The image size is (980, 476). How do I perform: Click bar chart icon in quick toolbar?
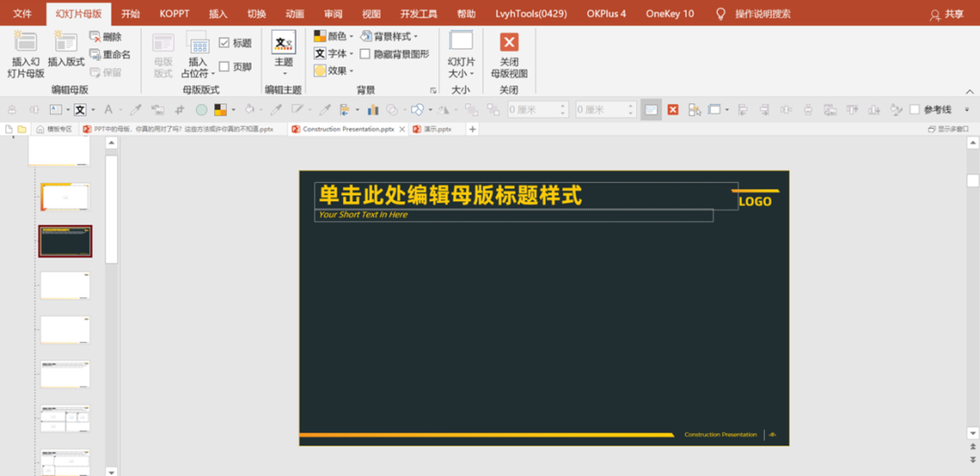(373, 110)
